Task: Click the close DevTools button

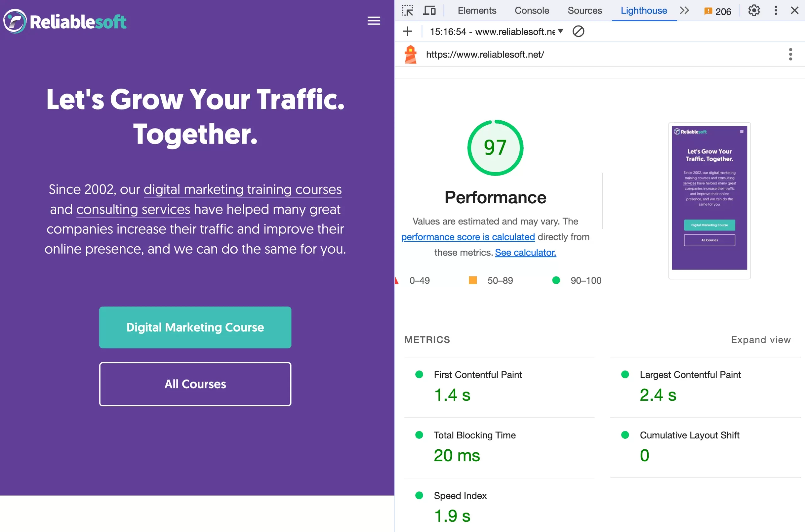Action: pyautogui.click(x=794, y=11)
